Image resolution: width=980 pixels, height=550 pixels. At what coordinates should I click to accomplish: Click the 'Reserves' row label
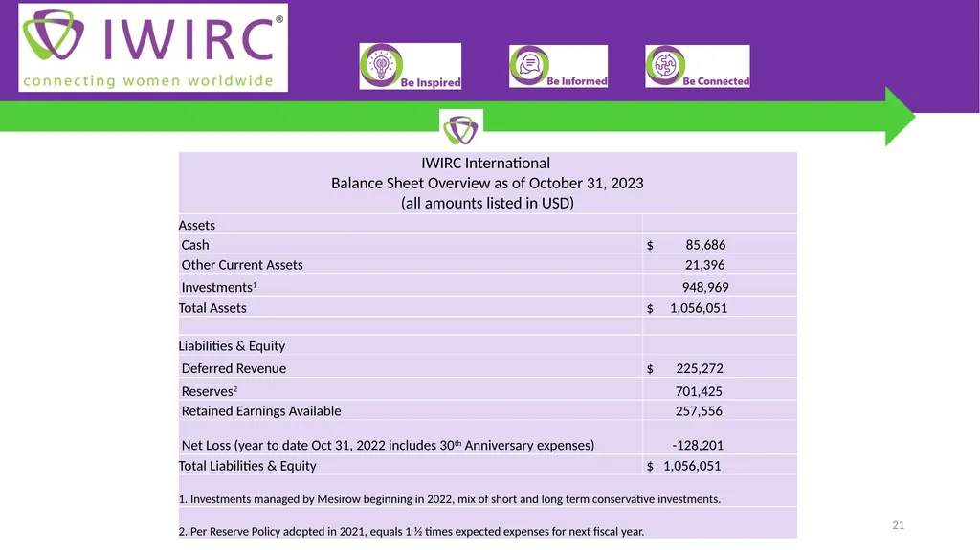[x=210, y=391]
